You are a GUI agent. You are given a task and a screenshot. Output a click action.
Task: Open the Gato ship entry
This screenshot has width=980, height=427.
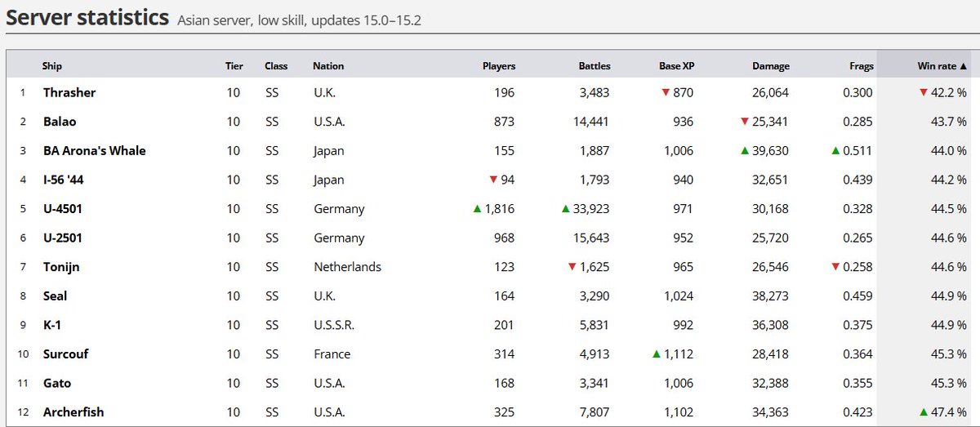[58, 383]
